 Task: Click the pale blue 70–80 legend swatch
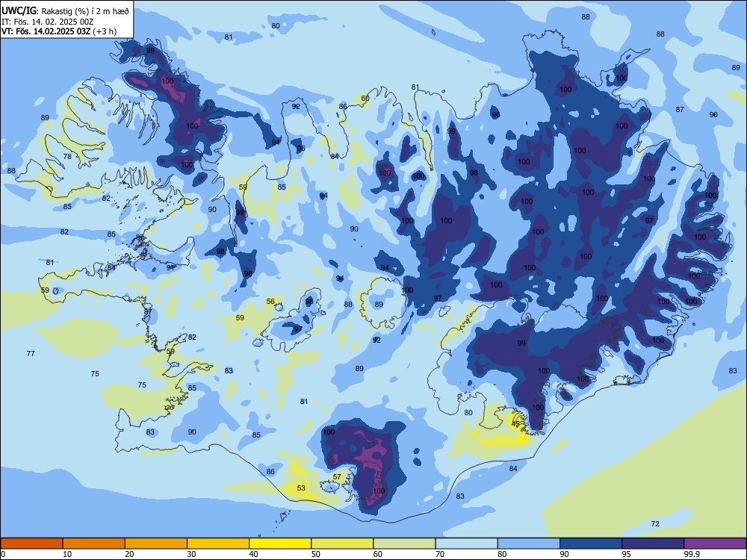pyautogui.click(x=466, y=544)
